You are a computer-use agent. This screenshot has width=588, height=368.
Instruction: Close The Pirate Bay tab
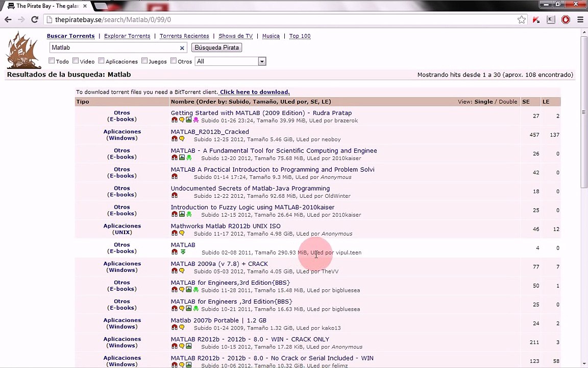(85, 6)
